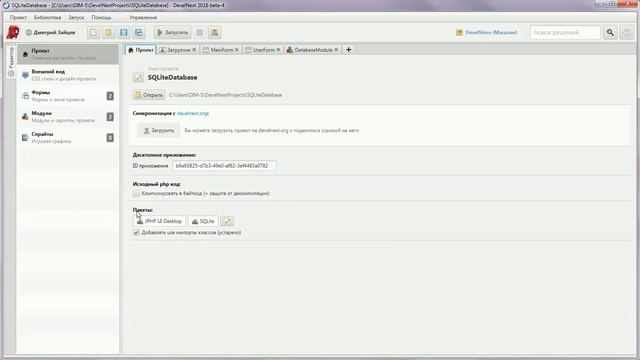Screen dimensions: 640x360
Task: Click the edit packages pencil icon
Action: pyautogui.click(x=227, y=221)
